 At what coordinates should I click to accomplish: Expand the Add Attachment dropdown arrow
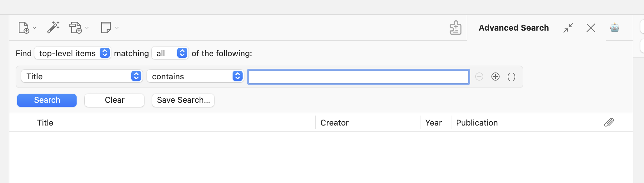click(87, 28)
